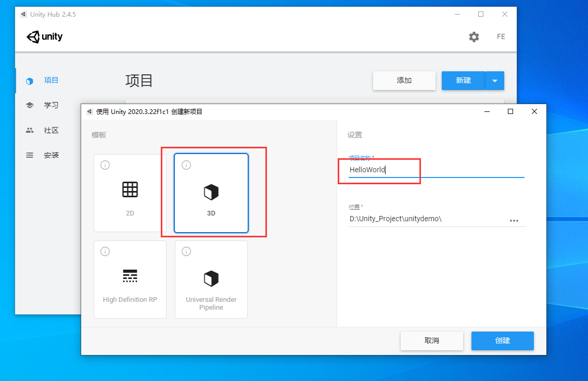The image size is (588, 381).
Task: Click the 取消 button
Action: pyautogui.click(x=431, y=341)
